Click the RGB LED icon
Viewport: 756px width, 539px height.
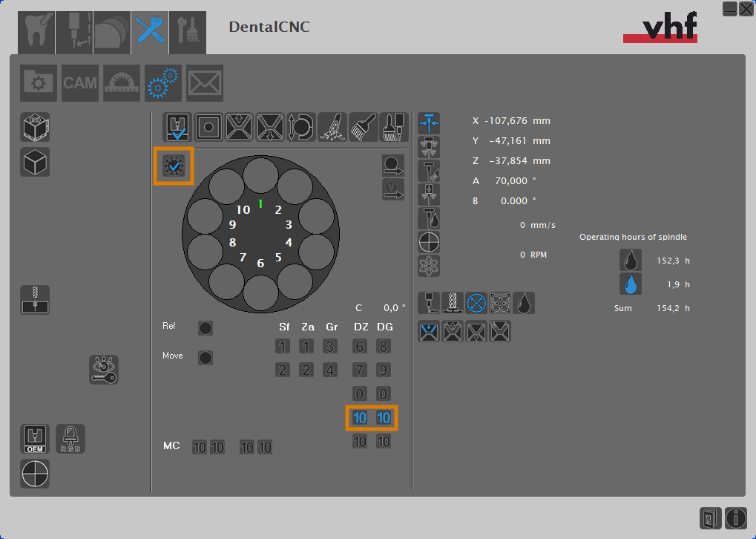70,439
